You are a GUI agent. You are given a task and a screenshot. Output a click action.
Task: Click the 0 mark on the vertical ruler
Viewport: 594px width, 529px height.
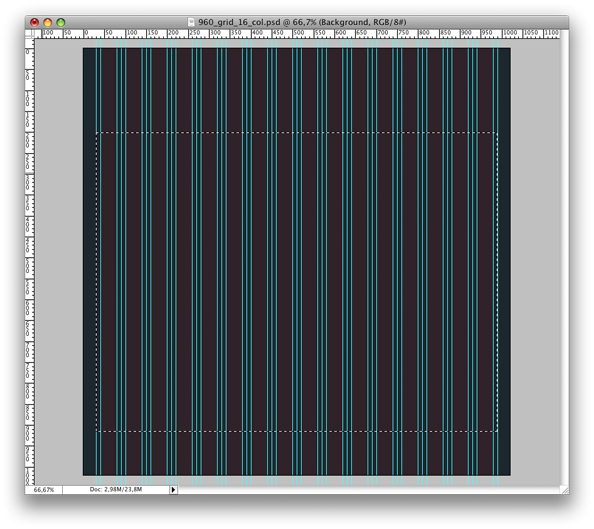click(29, 52)
